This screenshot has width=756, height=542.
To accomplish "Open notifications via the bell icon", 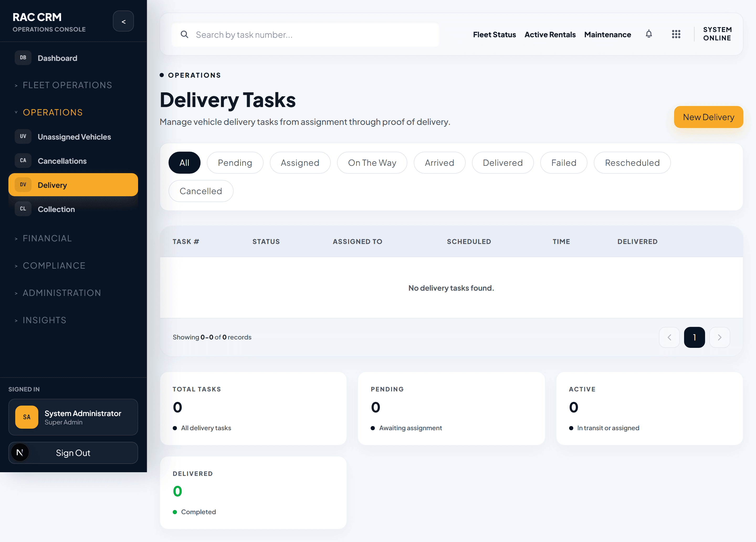I will pyautogui.click(x=649, y=34).
